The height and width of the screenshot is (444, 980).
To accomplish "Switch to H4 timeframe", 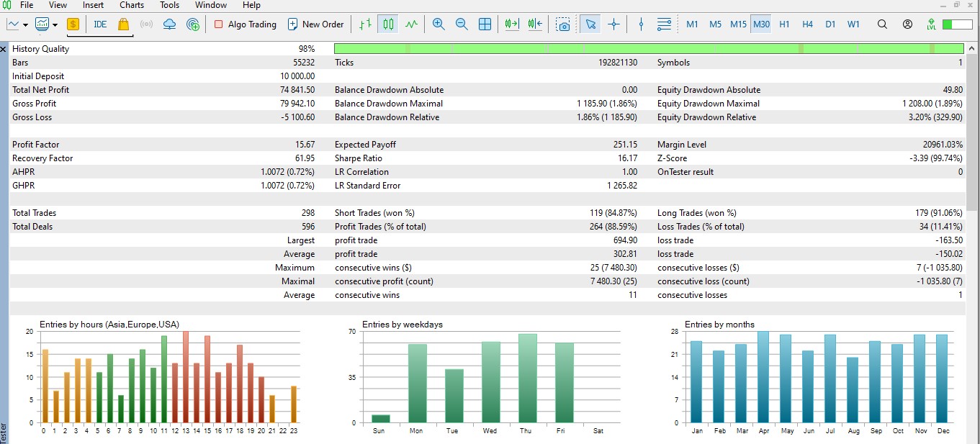I will click(807, 24).
